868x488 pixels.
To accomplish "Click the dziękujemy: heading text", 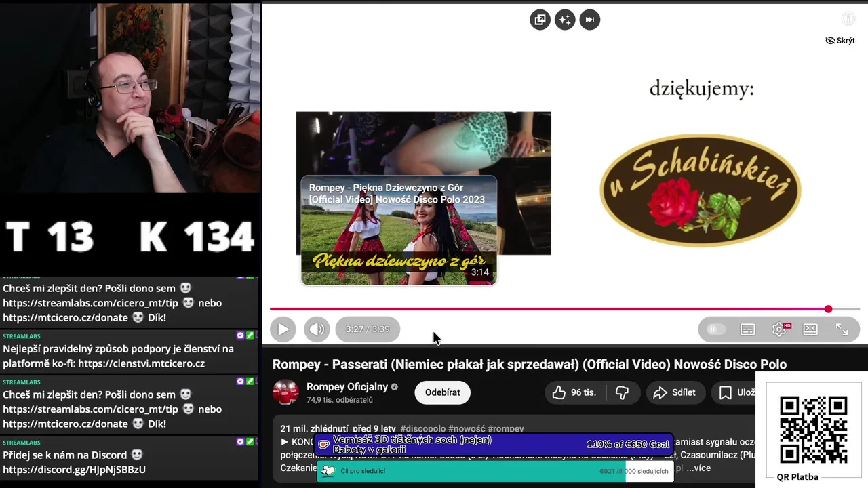I will click(x=701, y=89).
